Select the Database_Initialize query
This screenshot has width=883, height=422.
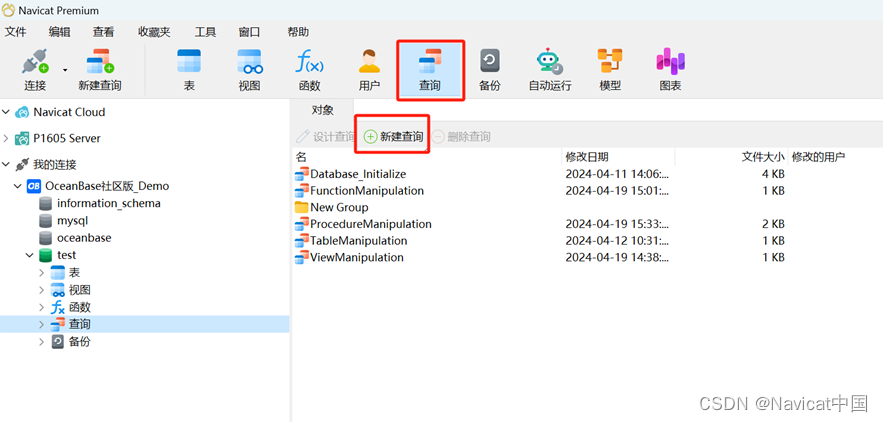(x=358, y=174)
